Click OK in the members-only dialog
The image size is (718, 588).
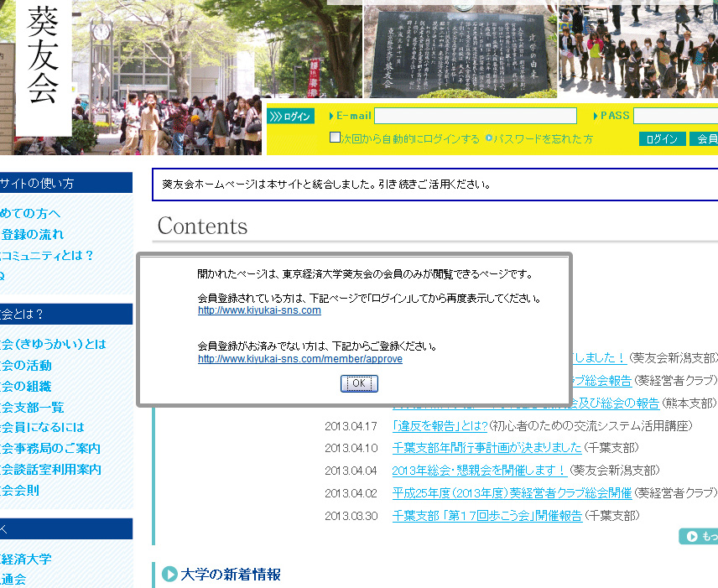click(x=359, y=383)
